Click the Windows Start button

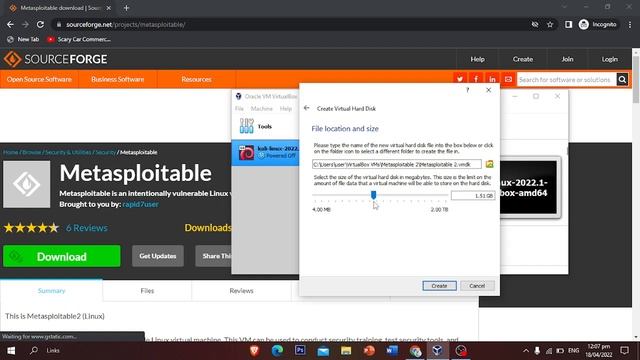coord(11,351)
